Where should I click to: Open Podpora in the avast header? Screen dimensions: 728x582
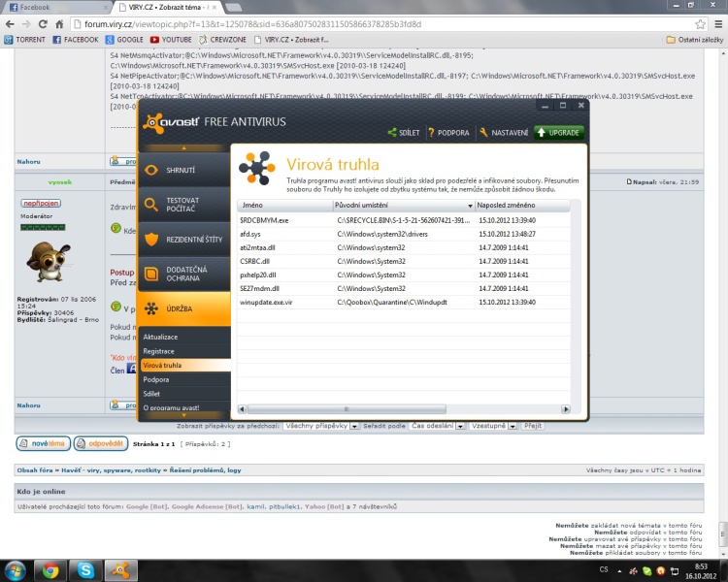[432, 133]
